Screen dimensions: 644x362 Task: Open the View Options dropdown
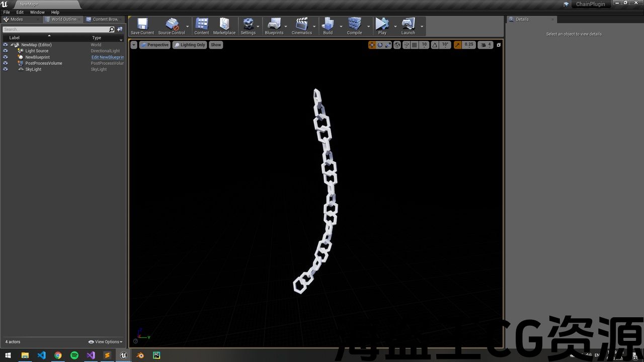(106, 342)
